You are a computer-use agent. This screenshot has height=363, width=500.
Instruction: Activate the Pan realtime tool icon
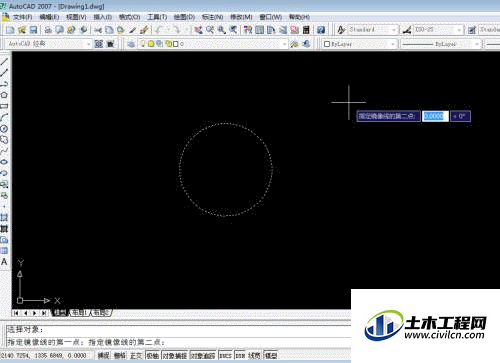click(x=198, y=30)
